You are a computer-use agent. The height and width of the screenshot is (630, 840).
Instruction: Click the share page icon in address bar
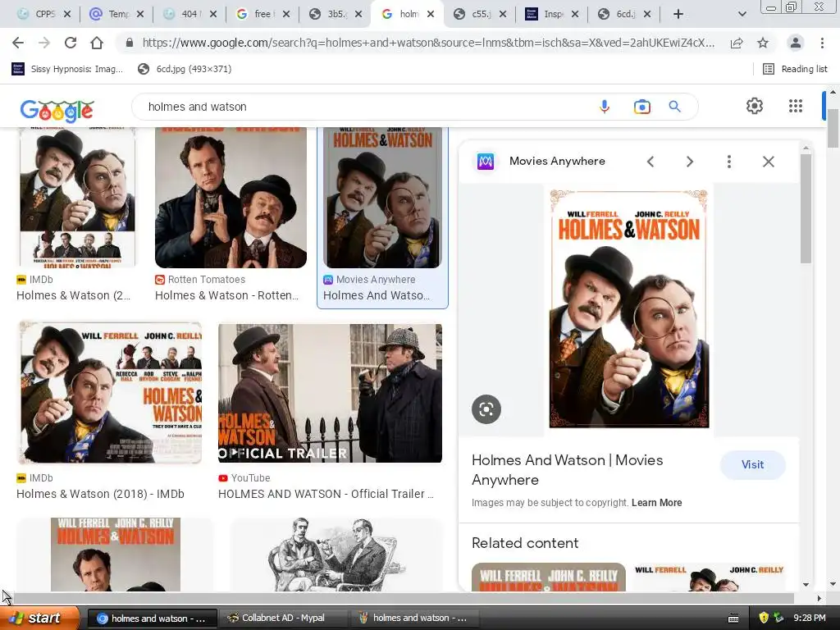(737, 43)
